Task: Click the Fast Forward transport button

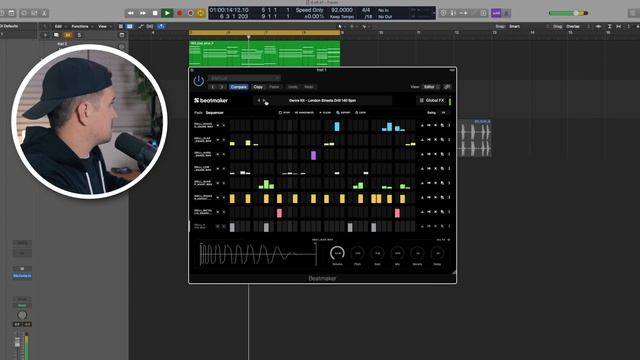Action: click(143, 13)
